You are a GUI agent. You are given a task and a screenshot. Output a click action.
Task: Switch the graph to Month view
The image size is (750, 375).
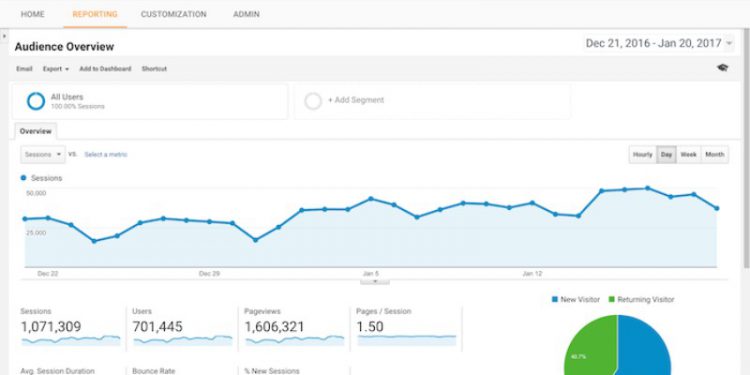coord(715,154)
